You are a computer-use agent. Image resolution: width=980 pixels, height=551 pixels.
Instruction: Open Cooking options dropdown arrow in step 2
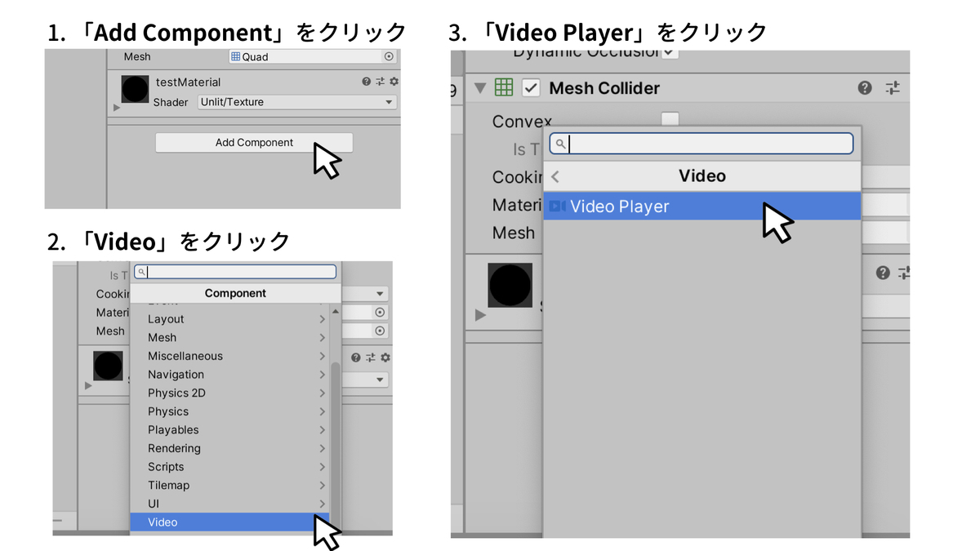381,294
